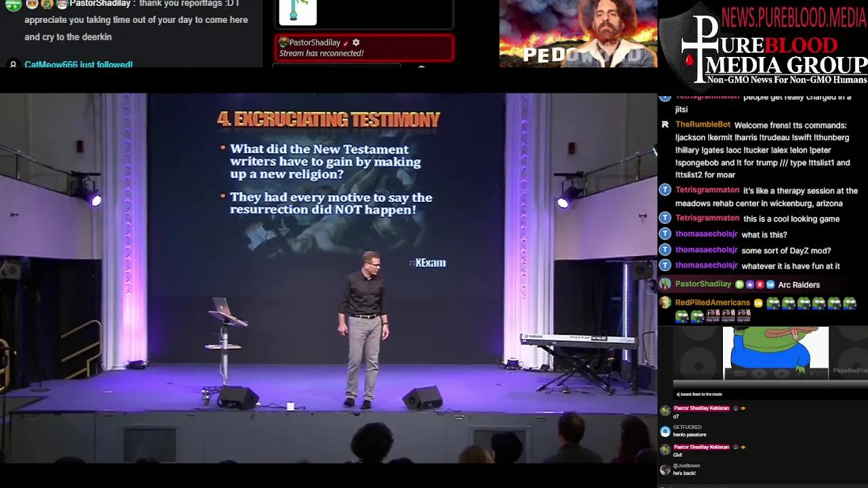Click the 'XExam' logo on the slide

coord(429,263)
